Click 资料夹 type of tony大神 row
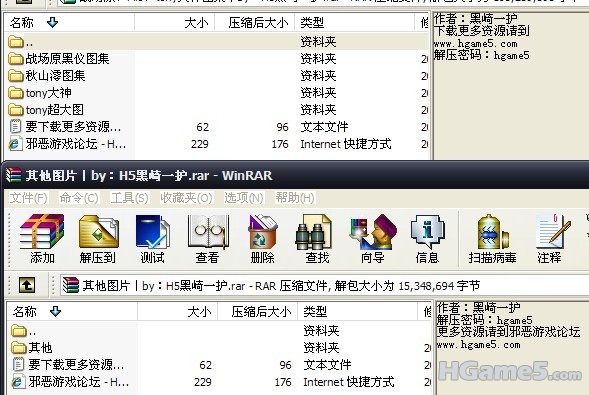 318,93
